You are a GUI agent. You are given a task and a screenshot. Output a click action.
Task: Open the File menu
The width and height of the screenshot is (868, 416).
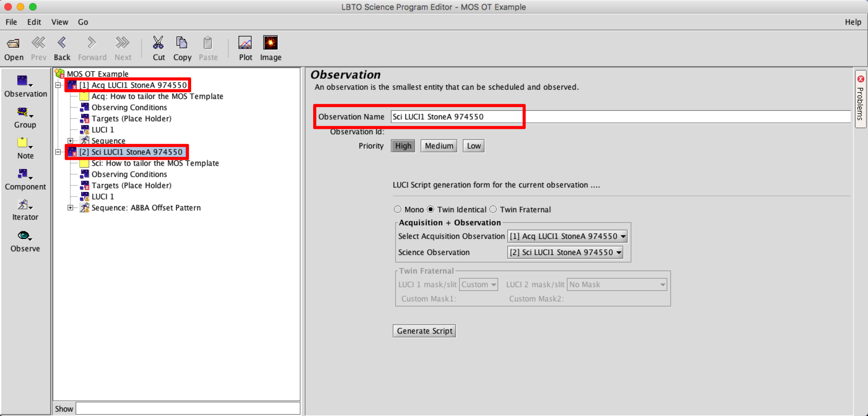point(11,22)
